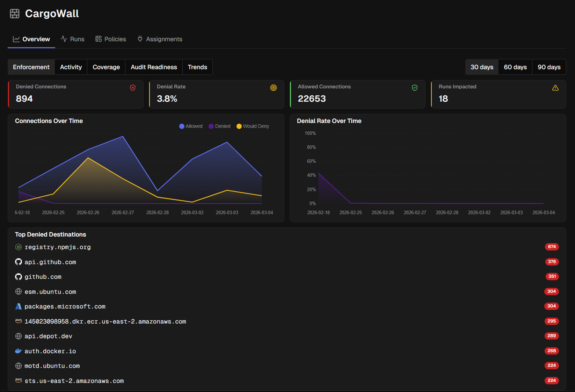575x392 pixels.
Task: Toggle the Denied series in the chart legend
Action: point(219,126)
